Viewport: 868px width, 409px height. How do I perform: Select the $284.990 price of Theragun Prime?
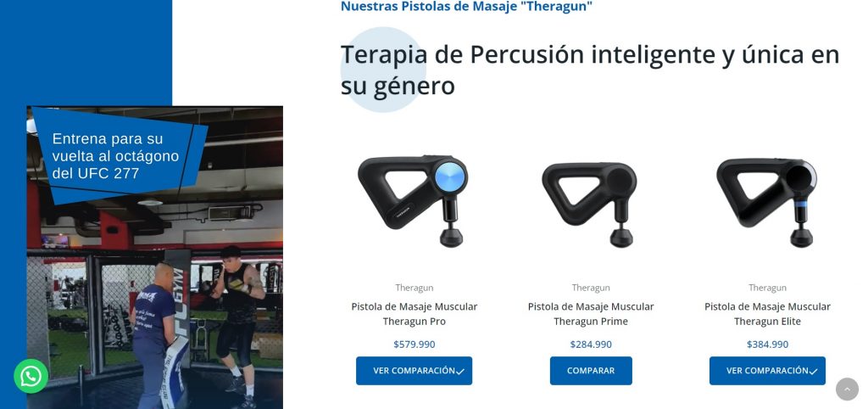click(x=591, y=345)
